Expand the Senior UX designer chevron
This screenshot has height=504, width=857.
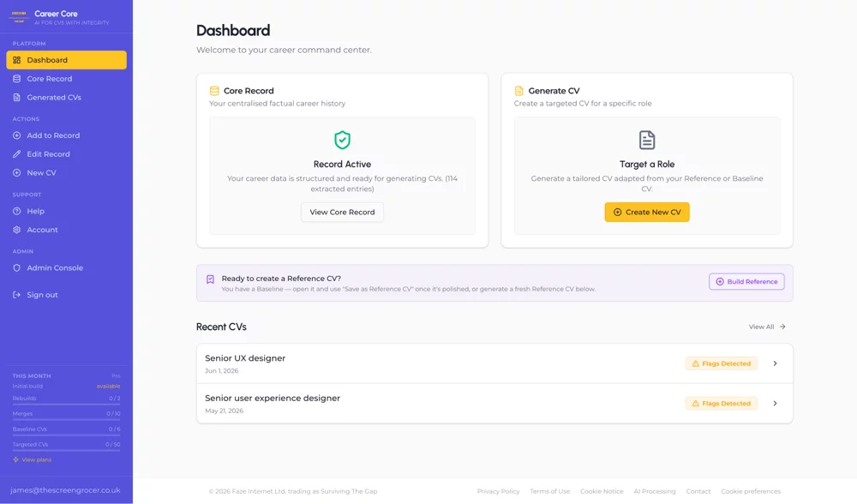775,363
